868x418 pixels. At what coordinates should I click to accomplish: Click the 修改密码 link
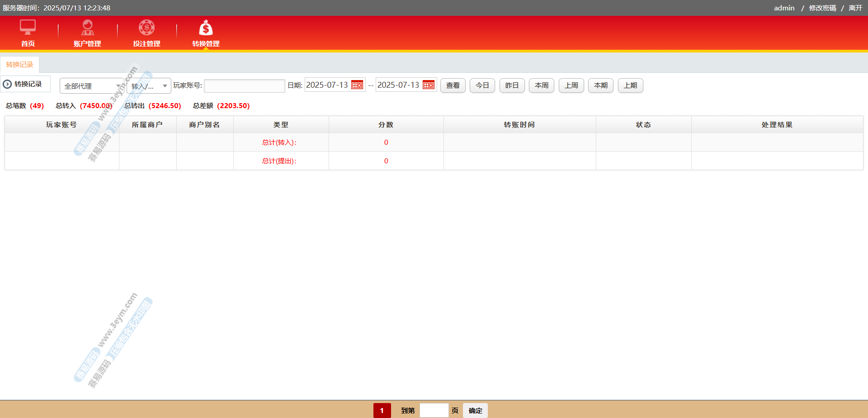[x=822, y=8]
